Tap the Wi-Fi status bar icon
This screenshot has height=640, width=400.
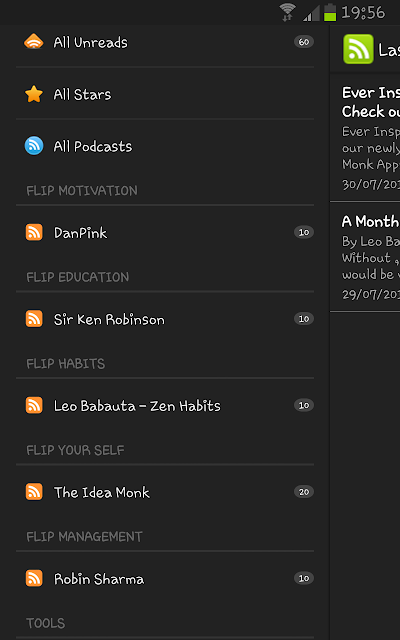[288, 11]
